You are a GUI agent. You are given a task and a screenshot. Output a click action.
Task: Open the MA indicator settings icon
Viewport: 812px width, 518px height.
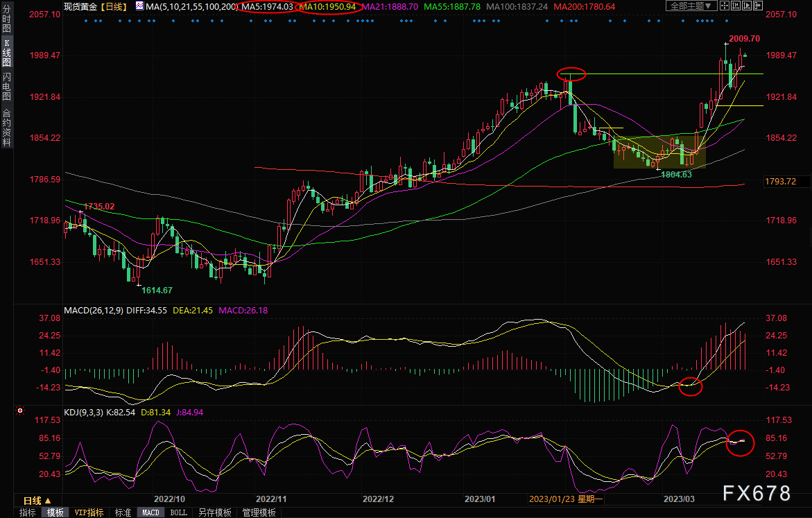140,6
